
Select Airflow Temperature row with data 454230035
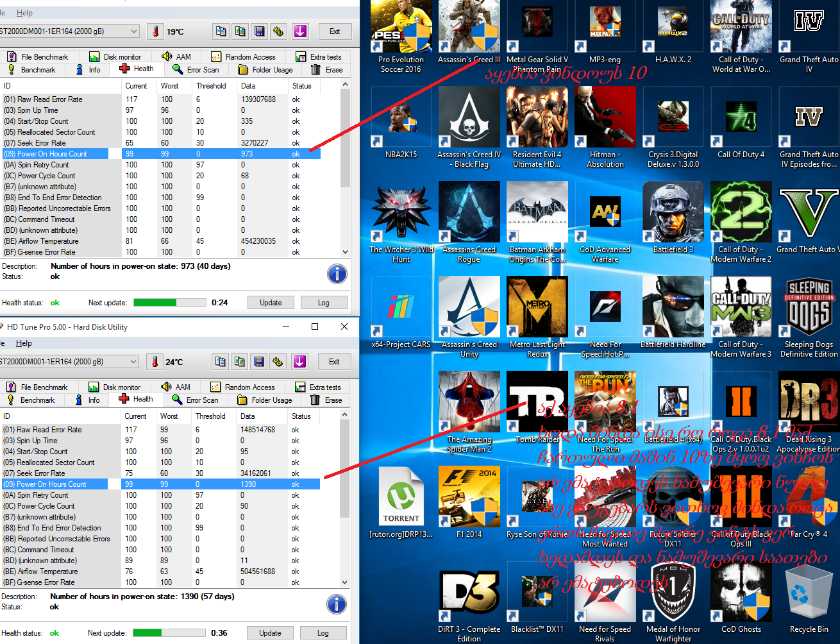[160, 241]
